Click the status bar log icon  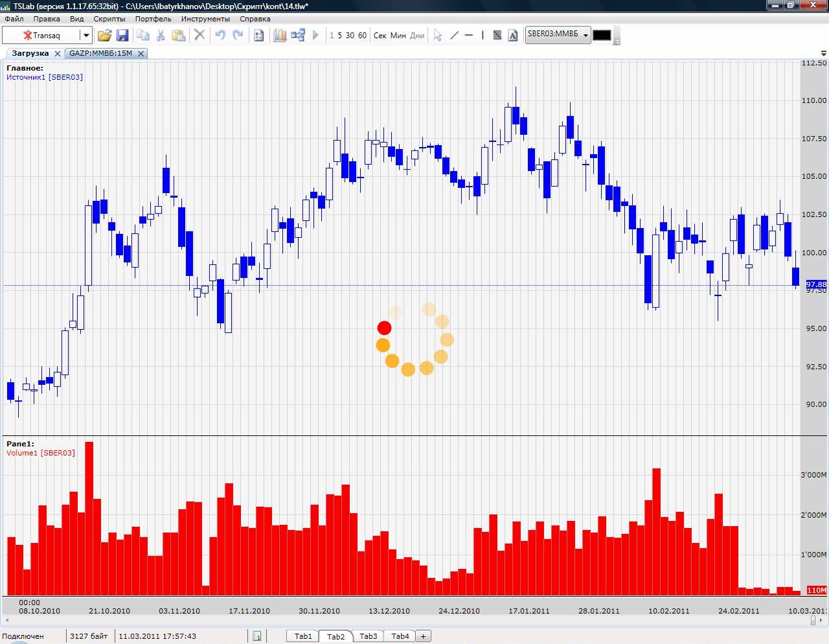[256, 636]
